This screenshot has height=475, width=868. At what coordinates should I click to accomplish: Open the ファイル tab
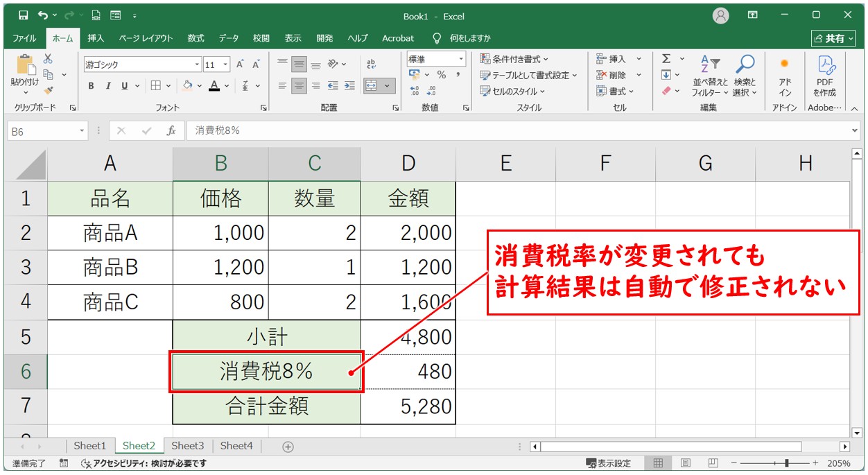pyautogui.click(x=24, y=38)
